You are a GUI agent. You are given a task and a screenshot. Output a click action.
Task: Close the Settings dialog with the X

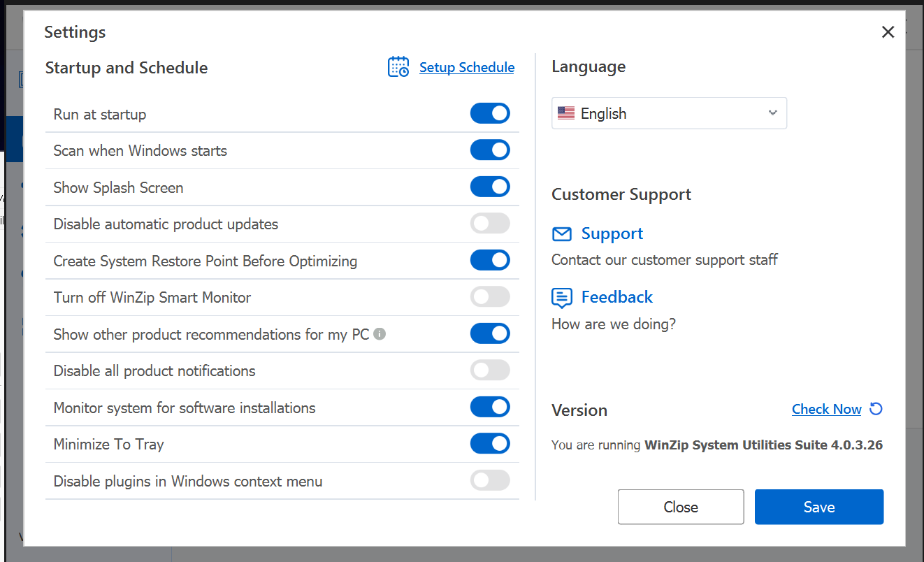[x=888, y=32]
